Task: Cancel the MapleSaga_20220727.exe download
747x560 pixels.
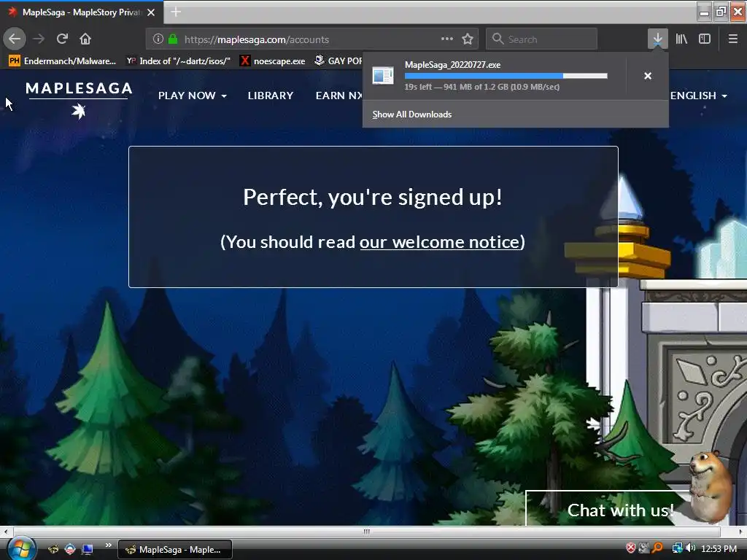Action: pyautogui.click(x=648, y=76)
